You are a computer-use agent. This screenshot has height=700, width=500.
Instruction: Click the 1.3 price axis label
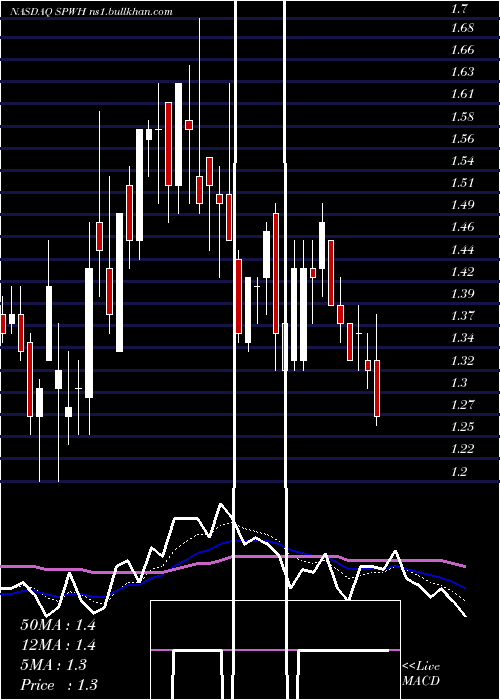459,383
